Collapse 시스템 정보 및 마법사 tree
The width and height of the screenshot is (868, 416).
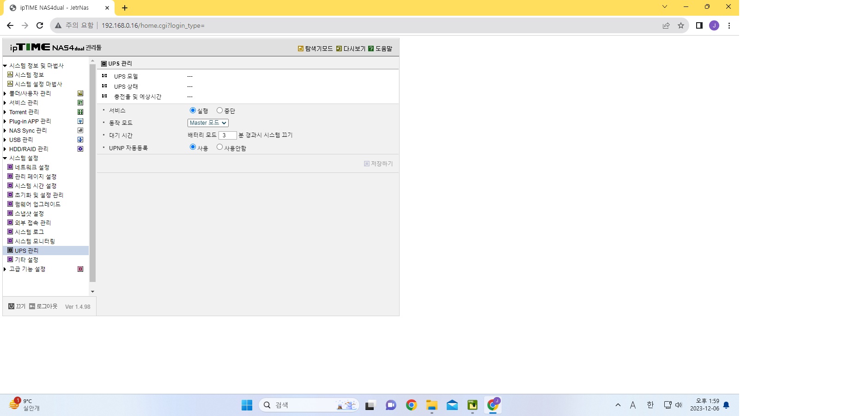[5, 66]
